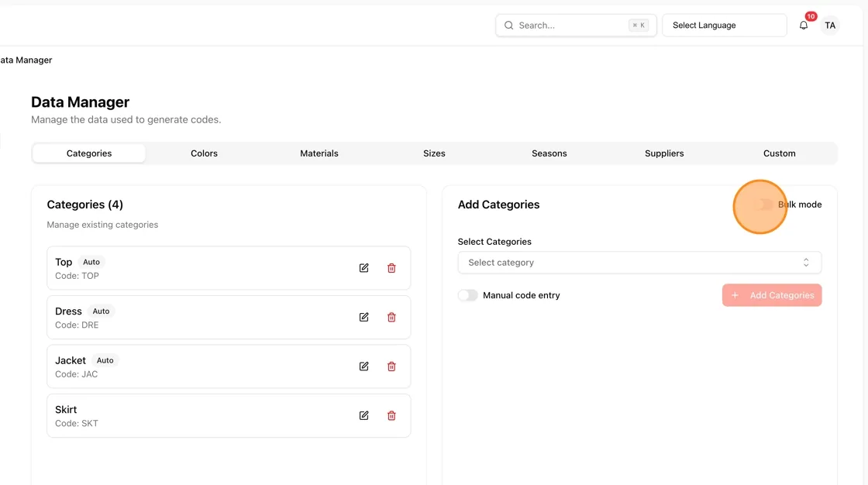Open notifications bell

pos(803,26)
